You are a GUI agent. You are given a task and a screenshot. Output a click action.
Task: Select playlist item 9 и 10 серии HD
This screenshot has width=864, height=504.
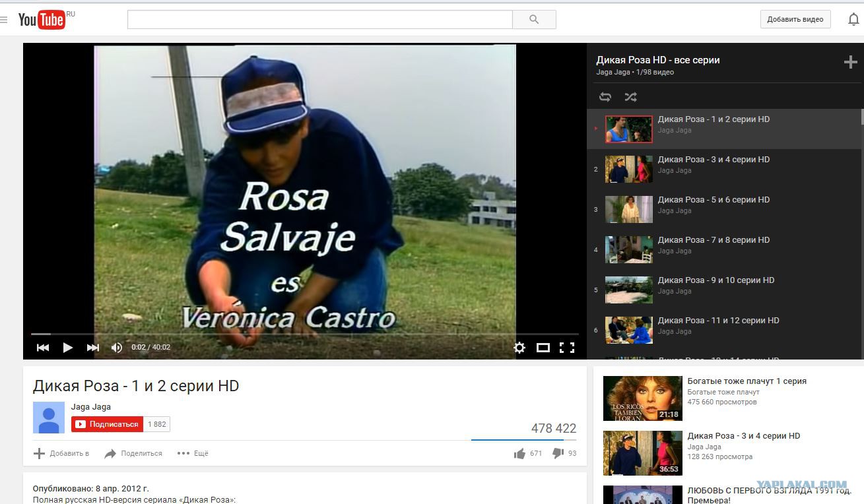pyautogui.click(x=724, y=290)
